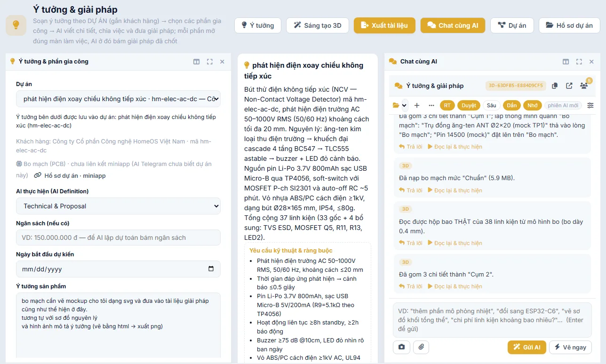Open the calendar picker in start date field
Screen dimensions: 606x364
point(211,269)
